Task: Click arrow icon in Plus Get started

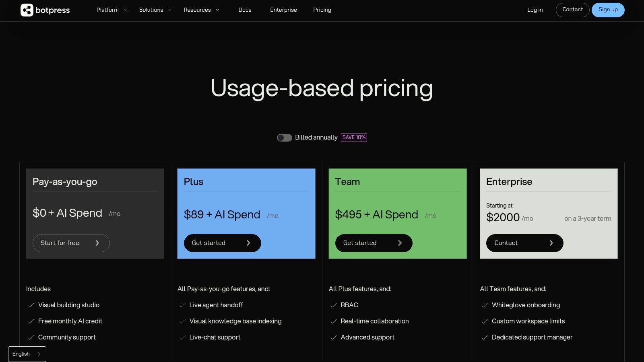Action: coord(248,243)
